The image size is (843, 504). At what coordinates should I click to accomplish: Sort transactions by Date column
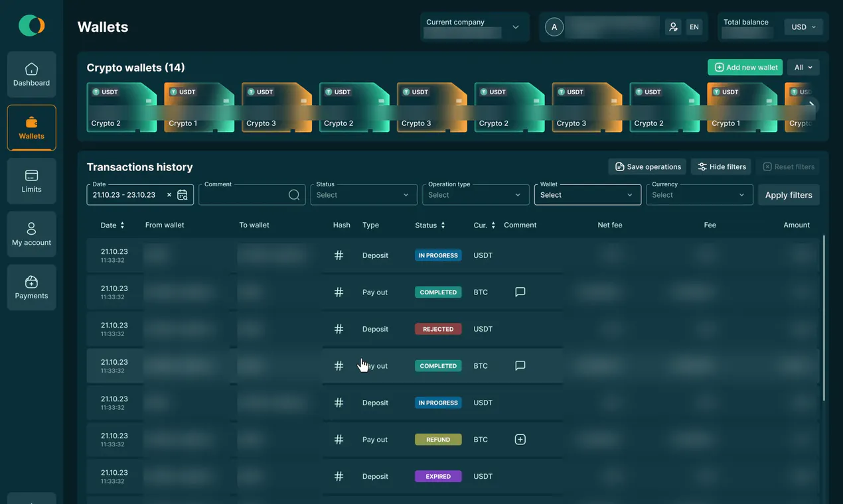112,225
